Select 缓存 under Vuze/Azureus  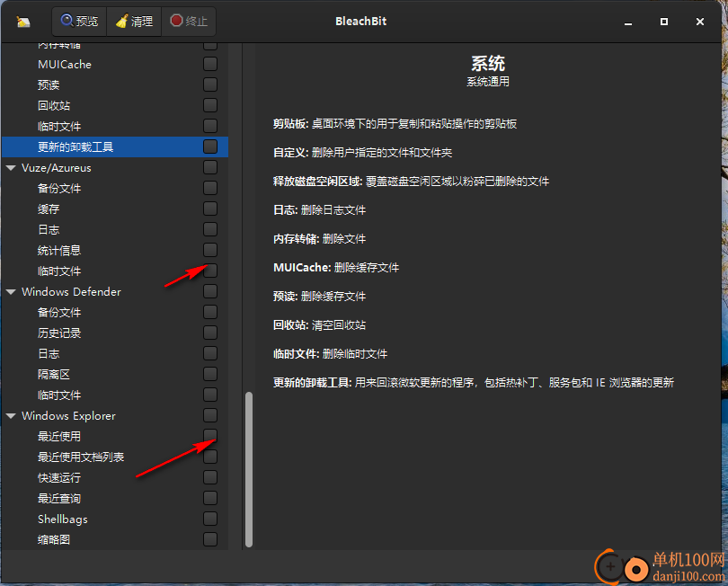click(115, 209)
